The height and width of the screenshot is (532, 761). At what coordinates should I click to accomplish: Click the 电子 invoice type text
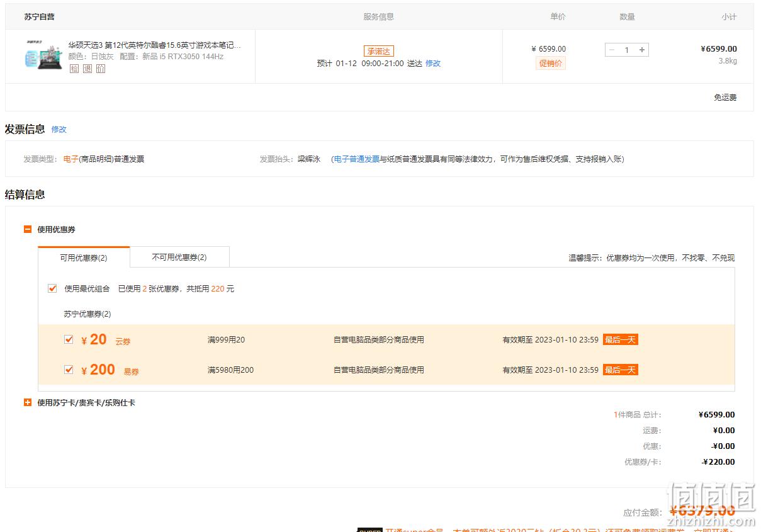click(x=71, y=159)
